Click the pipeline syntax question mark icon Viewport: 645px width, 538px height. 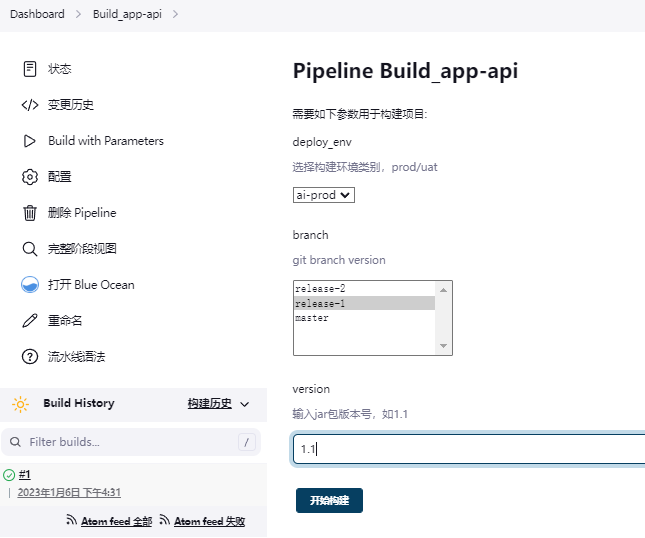30,357
